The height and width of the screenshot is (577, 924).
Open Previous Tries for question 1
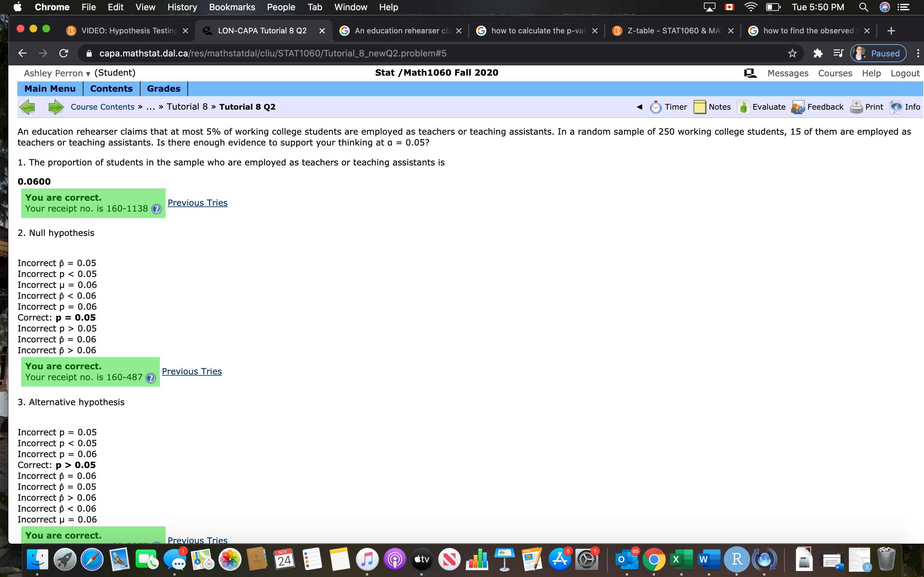(x=198, y=202)
